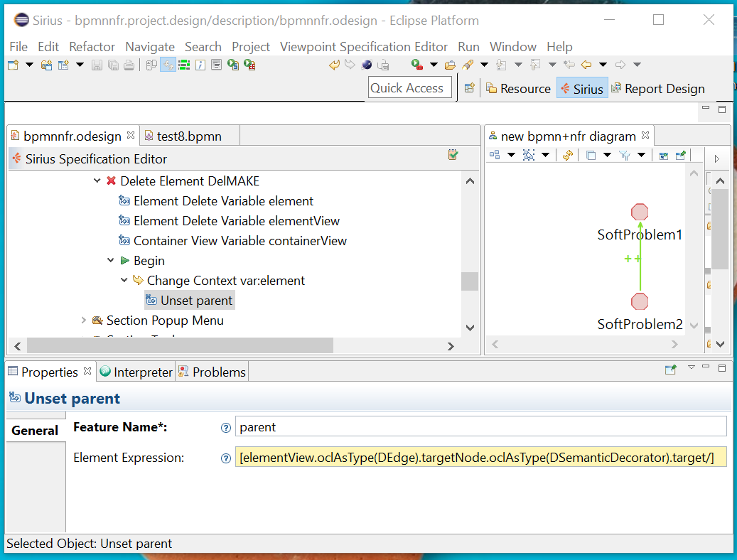Collapse the Change Context var:element node
737x560 pixels.
[124, 280]
